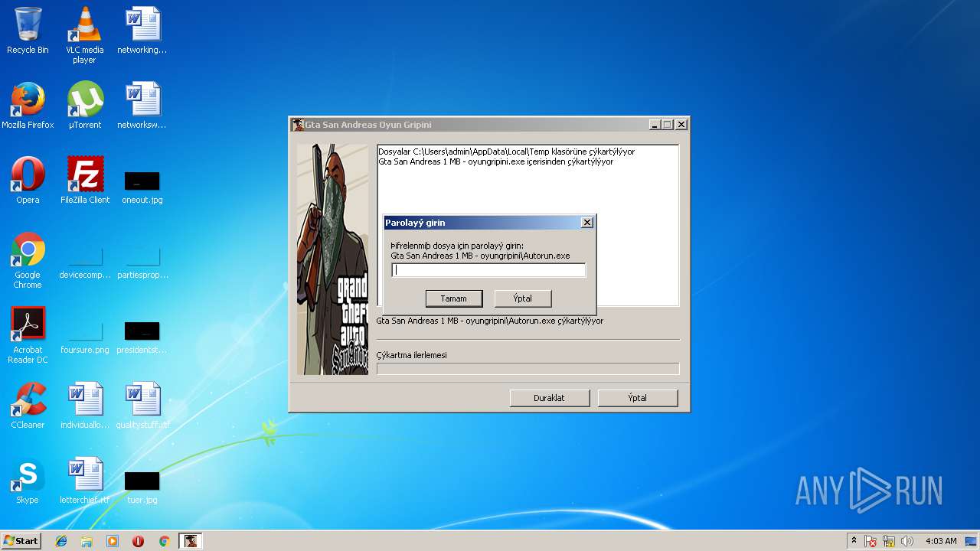Click the 'oyungripini.exe içerisinden' log line
This screenshot has height=551, width=980.
click(x=495, y=161)
